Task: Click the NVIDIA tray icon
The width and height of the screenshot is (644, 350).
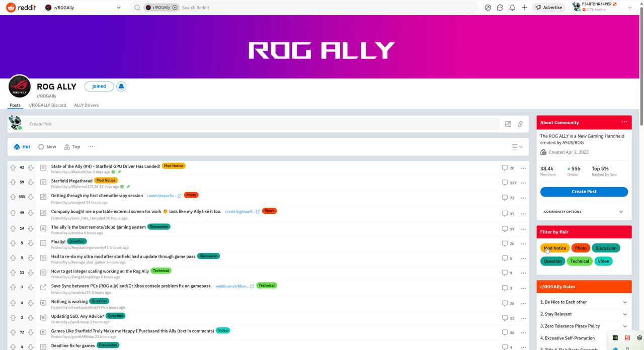Action: tap(615, 338)
